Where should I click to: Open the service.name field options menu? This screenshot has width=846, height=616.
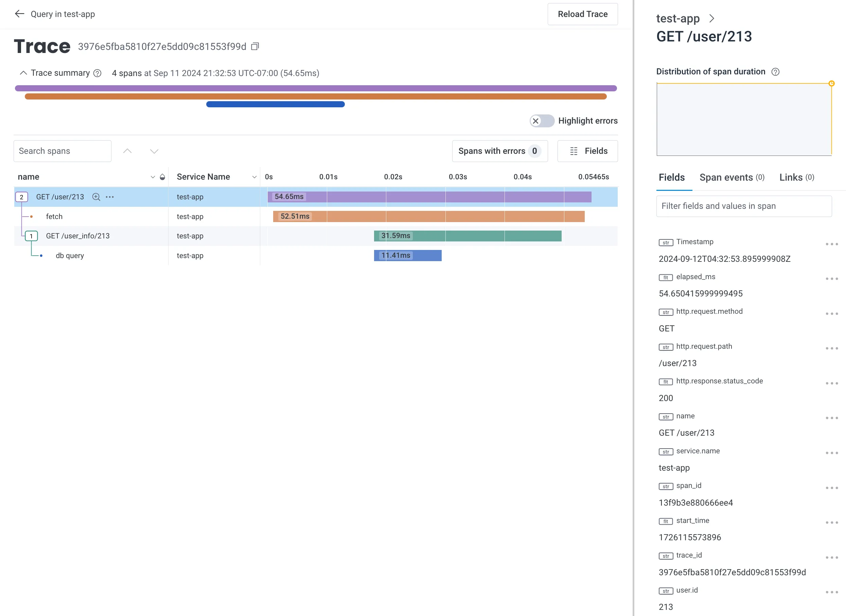click(831, 453)
